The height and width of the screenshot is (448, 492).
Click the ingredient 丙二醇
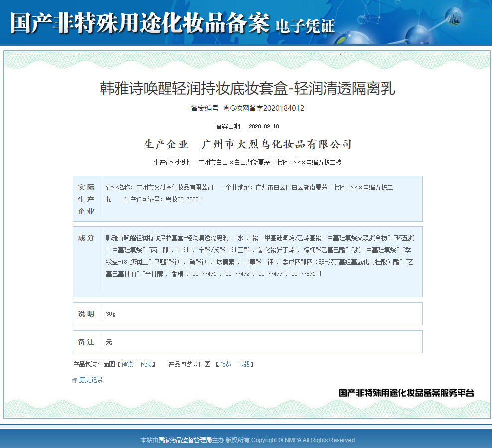(160, 250)
